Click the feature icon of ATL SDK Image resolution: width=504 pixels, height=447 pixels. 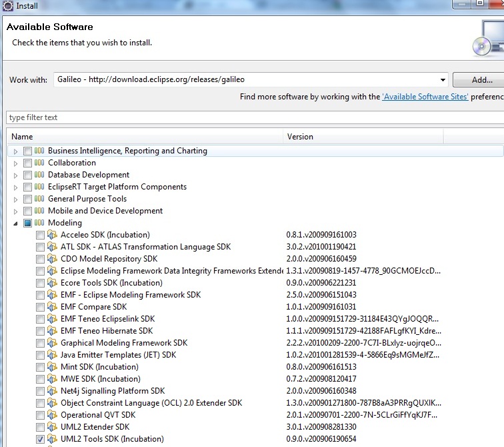click(x=52, y=247)
